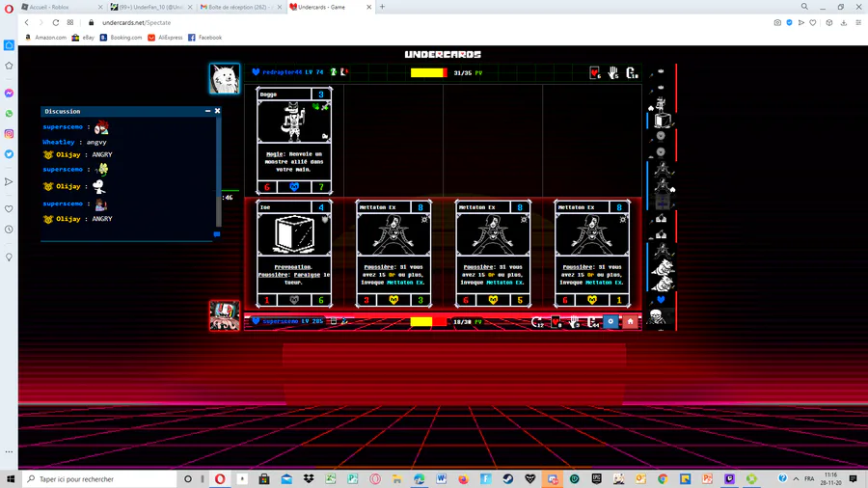Click username Wheatley in chat
The width and height of the screenshot is (868, 488).
59,142
